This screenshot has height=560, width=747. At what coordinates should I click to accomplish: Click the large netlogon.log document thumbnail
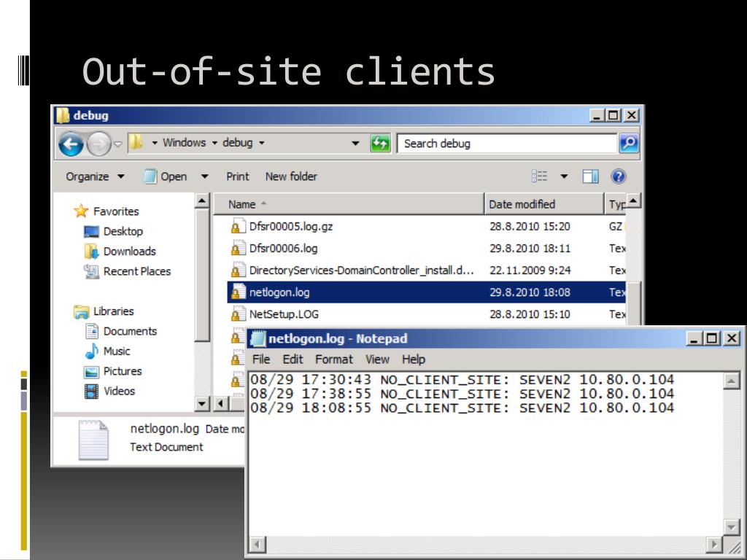click(x=93, y=440)
